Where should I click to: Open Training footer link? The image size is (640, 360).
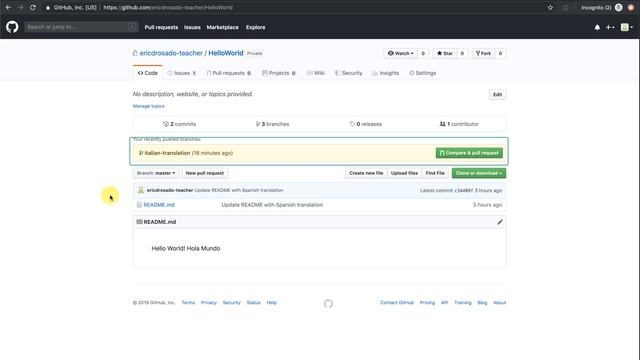[463, 303]
